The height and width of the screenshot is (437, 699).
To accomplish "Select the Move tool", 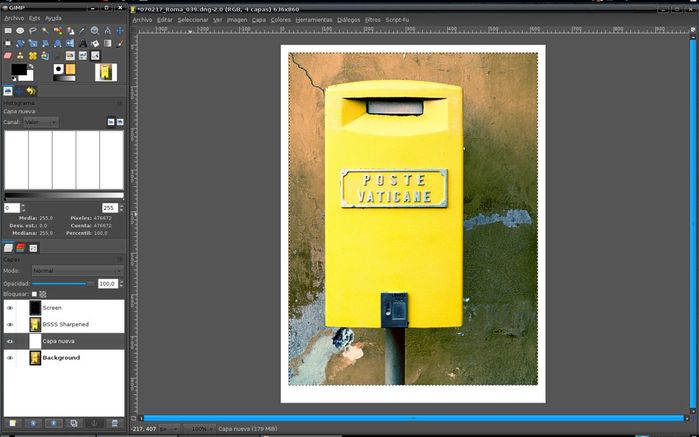I will (x=120, y=31).
